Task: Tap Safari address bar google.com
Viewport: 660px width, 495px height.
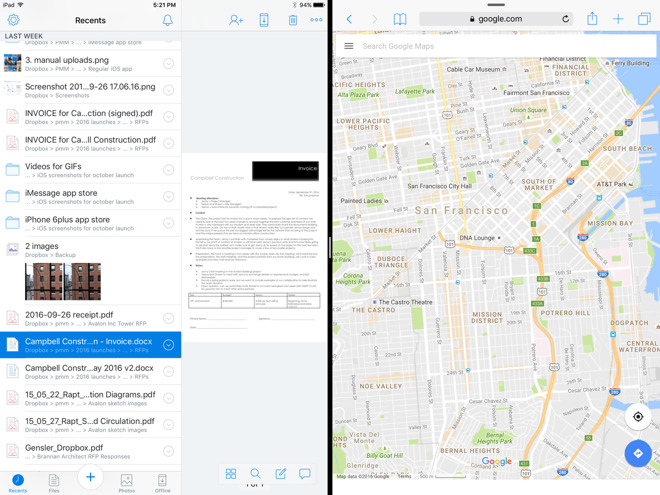Action: (x=496, y=19)
